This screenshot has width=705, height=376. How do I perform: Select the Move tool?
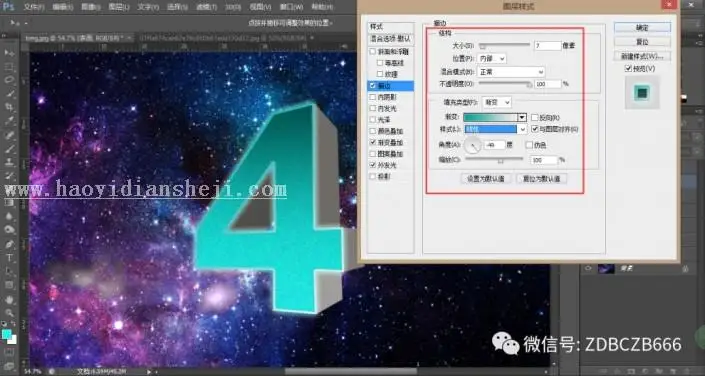click(9, 53)
